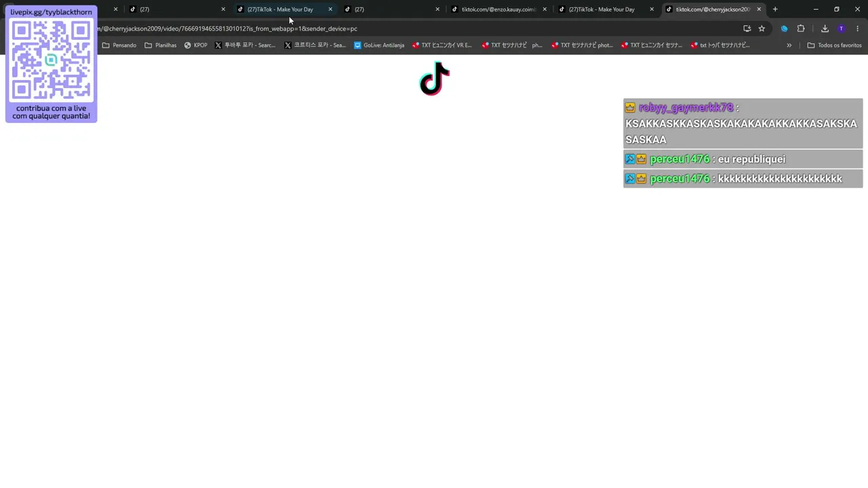Open the Planilhas bookmarks folder
The width and height of the screenshot is (868, 488).
click(x=161, y=45)
